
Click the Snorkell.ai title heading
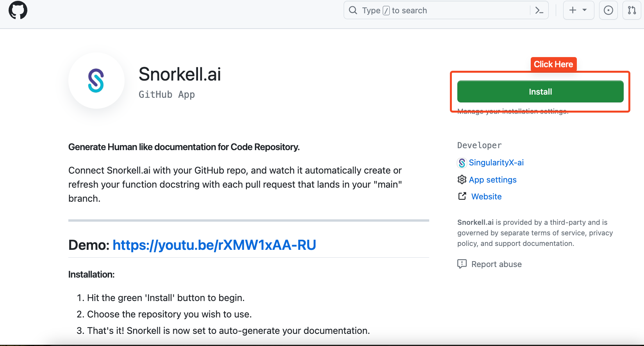(x=180, y=74)
